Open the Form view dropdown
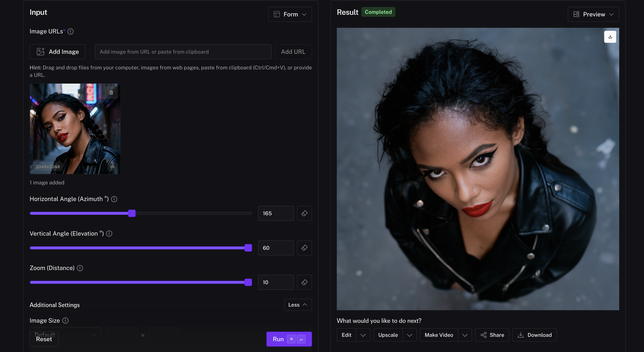 (290, 14)
